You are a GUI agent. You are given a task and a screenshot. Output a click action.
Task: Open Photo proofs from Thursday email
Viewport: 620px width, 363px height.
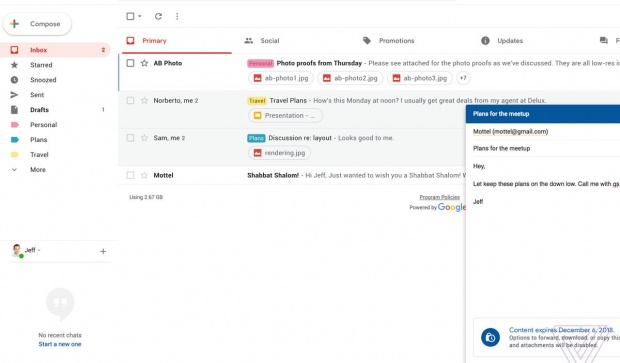[319, 63]
